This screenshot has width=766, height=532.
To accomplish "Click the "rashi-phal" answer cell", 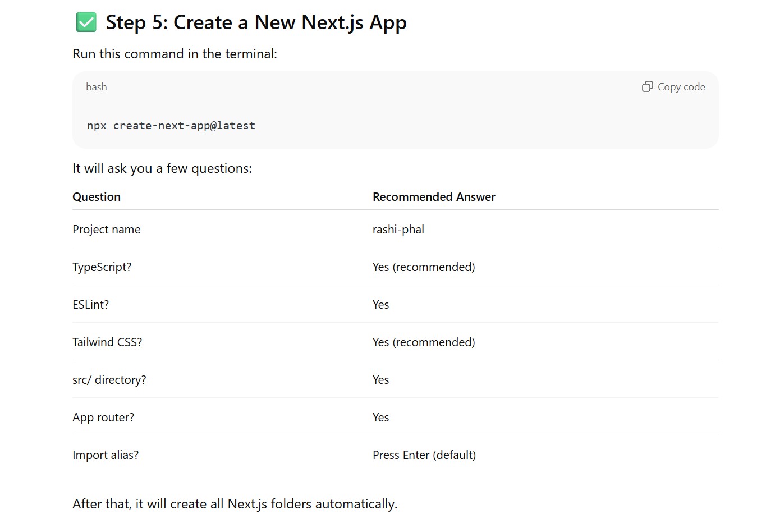I will 398,230.
